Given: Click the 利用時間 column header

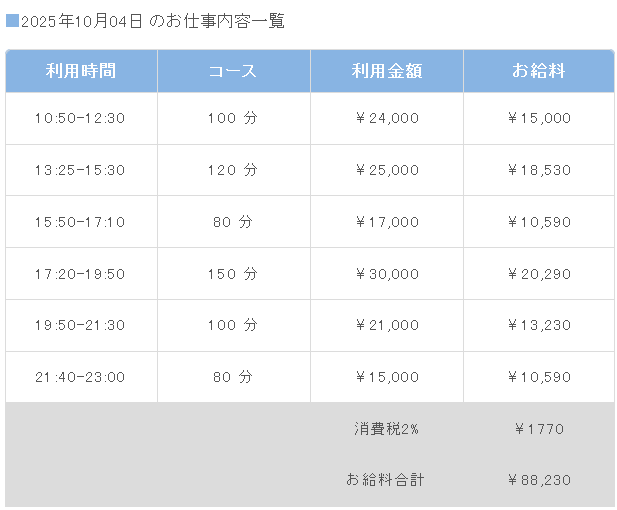Looking at the screenshot, I should (x=81, y=71).
